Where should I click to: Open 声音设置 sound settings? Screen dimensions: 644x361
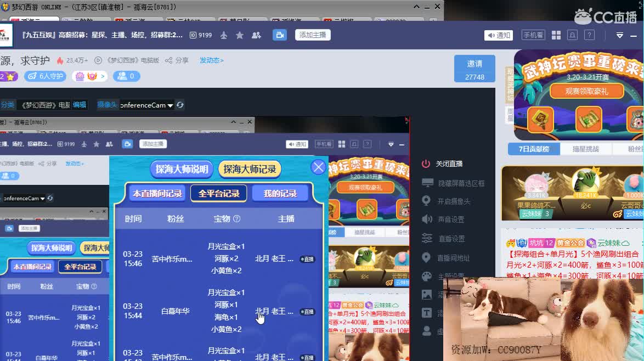click(451, 219)
